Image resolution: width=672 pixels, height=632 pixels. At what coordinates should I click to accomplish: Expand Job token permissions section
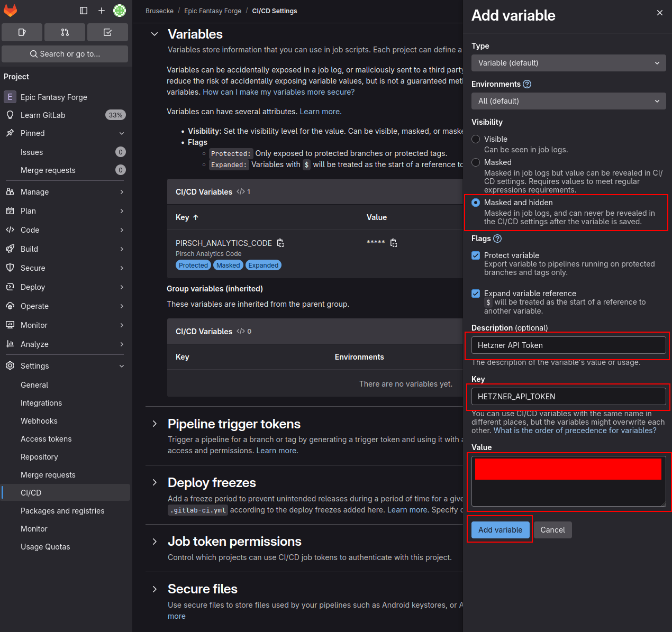(x=155, y=542)
